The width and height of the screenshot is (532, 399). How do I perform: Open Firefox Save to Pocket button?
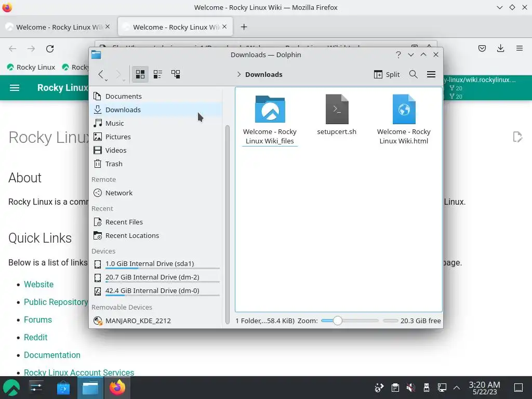tap(482, 48)
